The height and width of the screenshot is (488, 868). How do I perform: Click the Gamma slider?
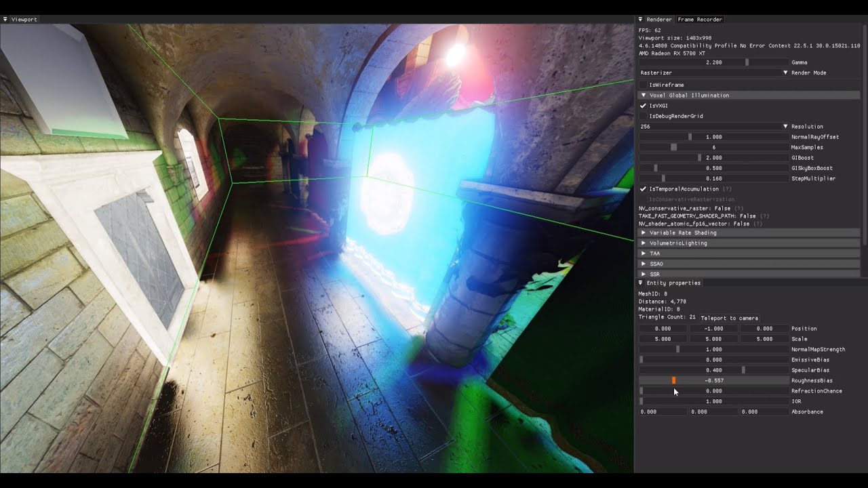coord(713,62)
